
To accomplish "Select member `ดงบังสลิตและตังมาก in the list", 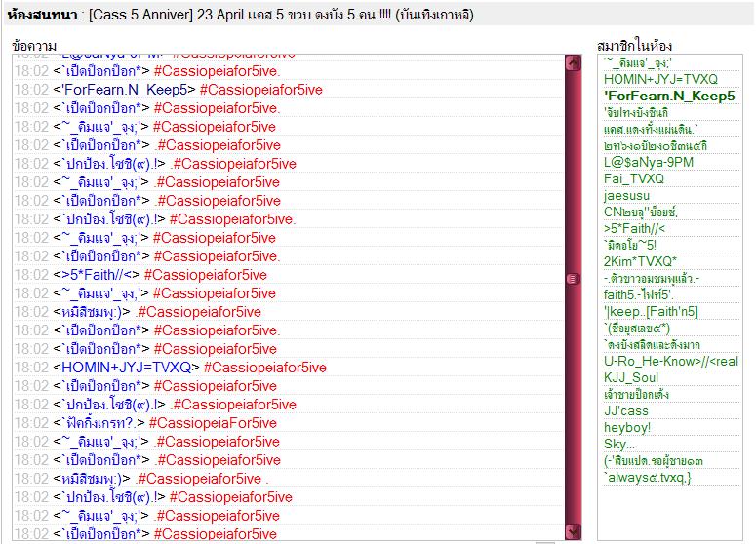I will tap(652, 345).
